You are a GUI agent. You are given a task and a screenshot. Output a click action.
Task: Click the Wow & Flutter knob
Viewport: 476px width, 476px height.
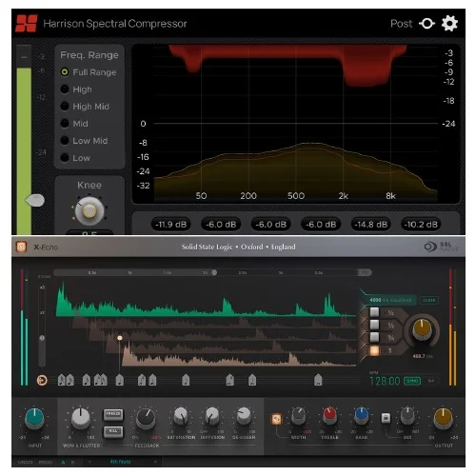pyautogui.click(x=81, y=419)
